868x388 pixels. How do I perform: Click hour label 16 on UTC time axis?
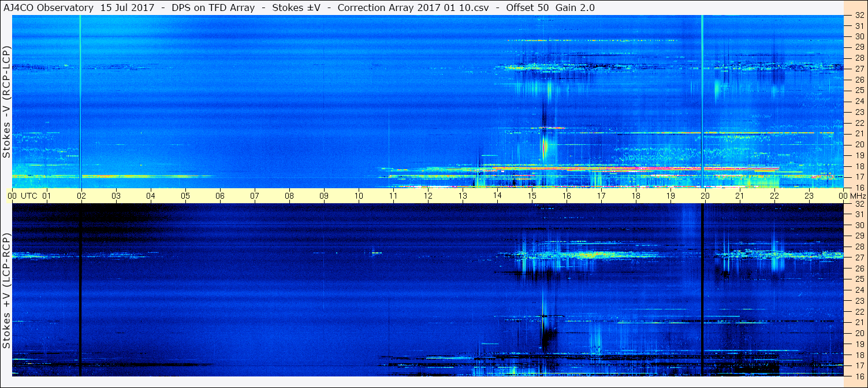pos(567,196)
